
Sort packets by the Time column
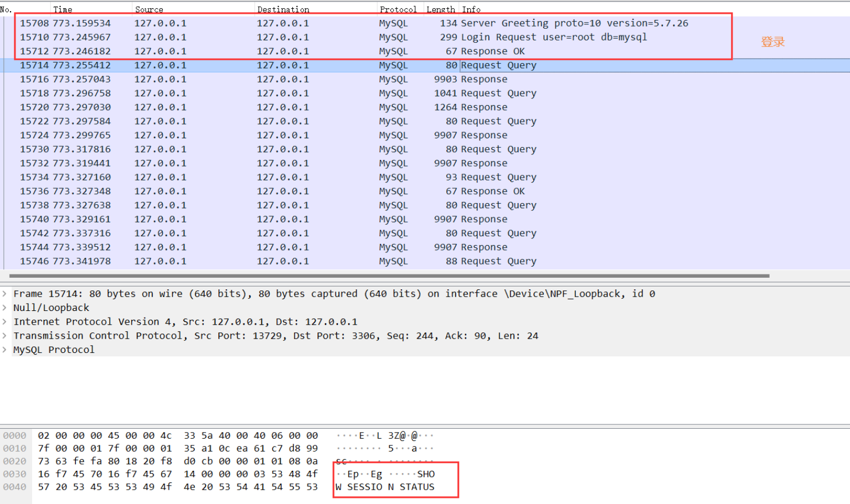click(x=63, y=9)
